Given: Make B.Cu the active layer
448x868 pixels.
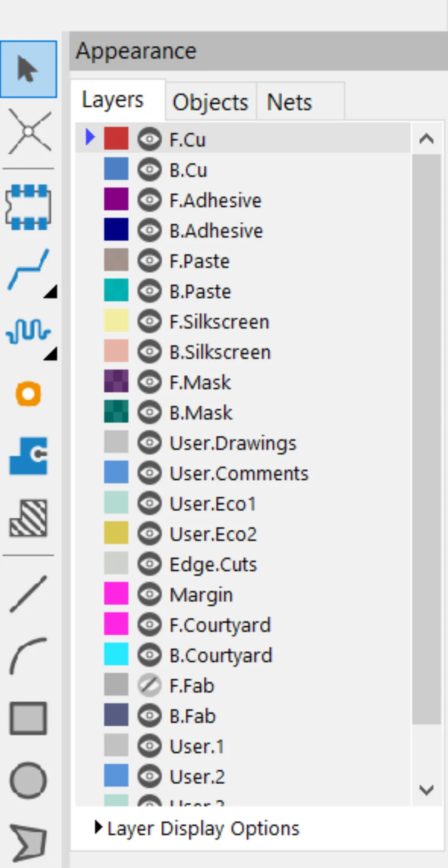Looking at the screenshot, I should pyautogui.click(x=188, y=170).
